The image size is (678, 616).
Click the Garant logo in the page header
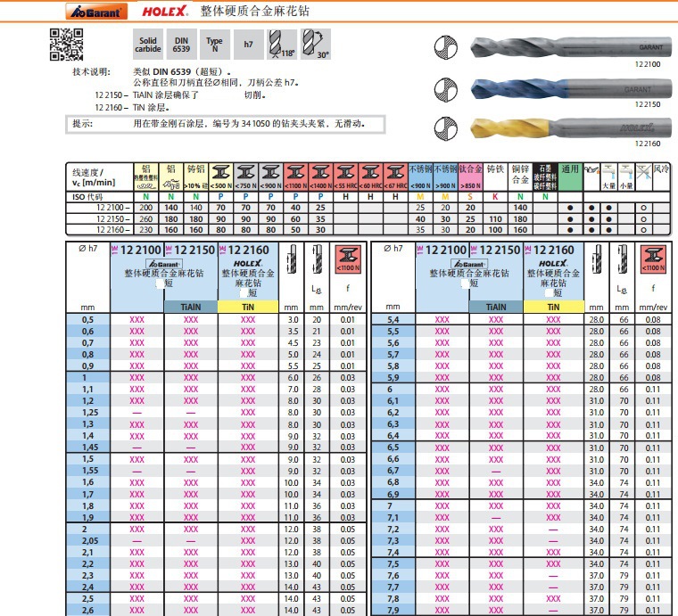tap(96, 12)
